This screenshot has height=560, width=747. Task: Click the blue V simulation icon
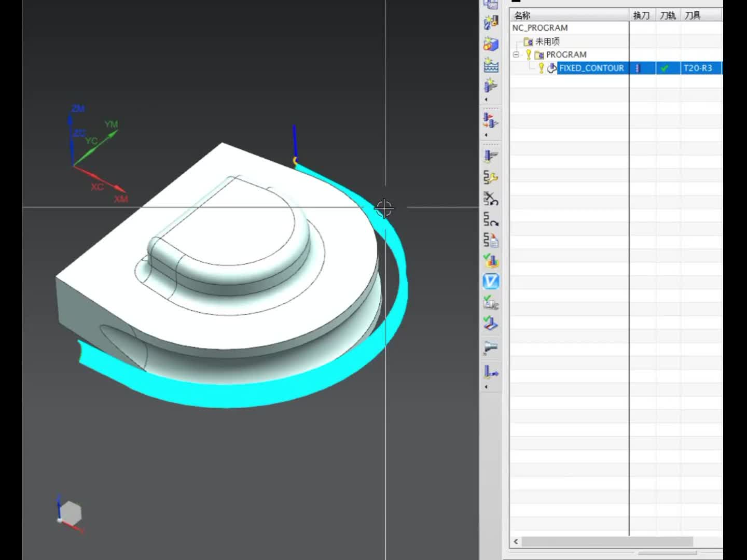coord(491,282)
